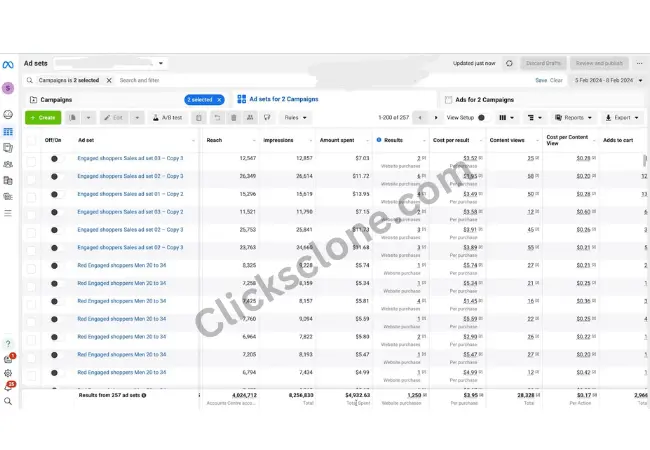The width and height of the screenshot is (650, 450).
Task: Open the all tools hamburger sidebar icon
Action: (x=8, y=213)
